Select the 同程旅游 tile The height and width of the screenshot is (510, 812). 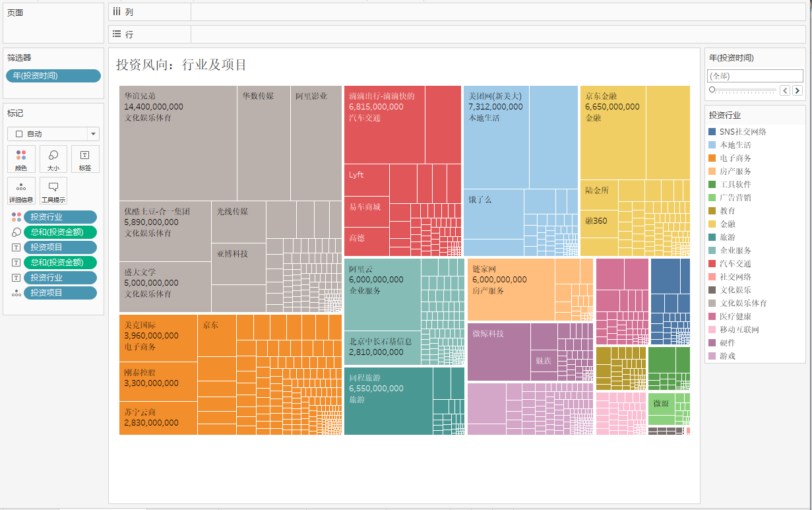389,401
